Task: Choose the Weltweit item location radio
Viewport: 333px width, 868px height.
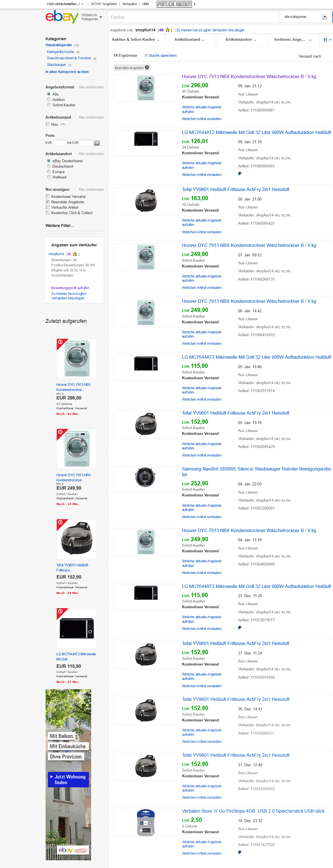Action: (49, 177)
